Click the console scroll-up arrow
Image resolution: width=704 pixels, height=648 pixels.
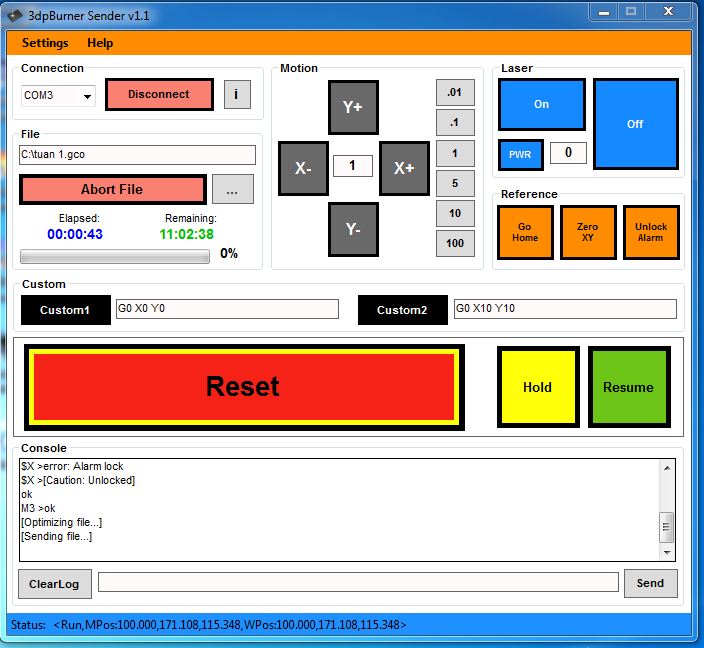coord(667,468)
